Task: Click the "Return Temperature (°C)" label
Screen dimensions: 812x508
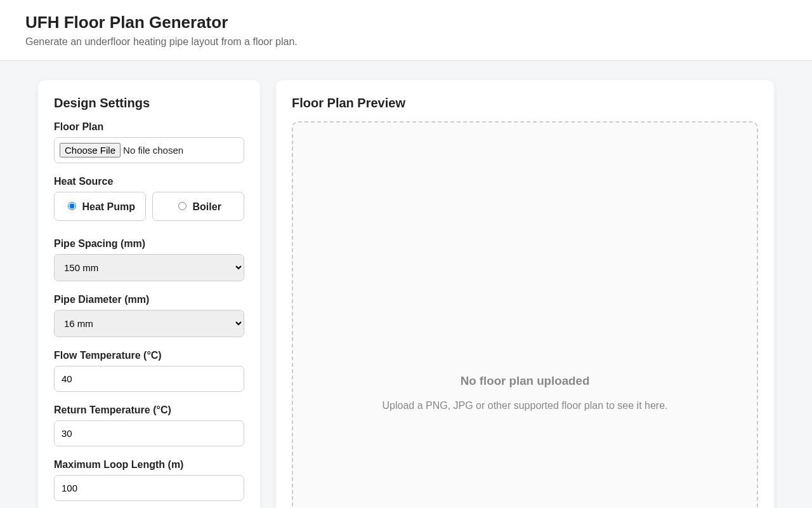Action: point(112,410)
